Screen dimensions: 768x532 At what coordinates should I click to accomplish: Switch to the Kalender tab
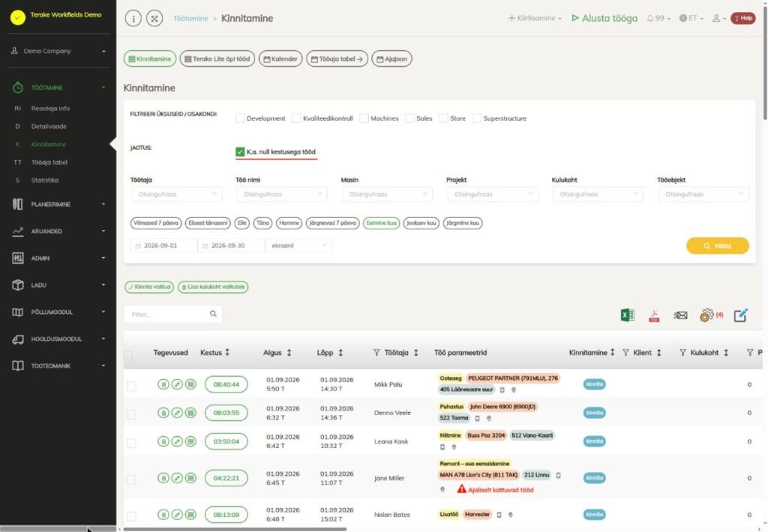280,58
